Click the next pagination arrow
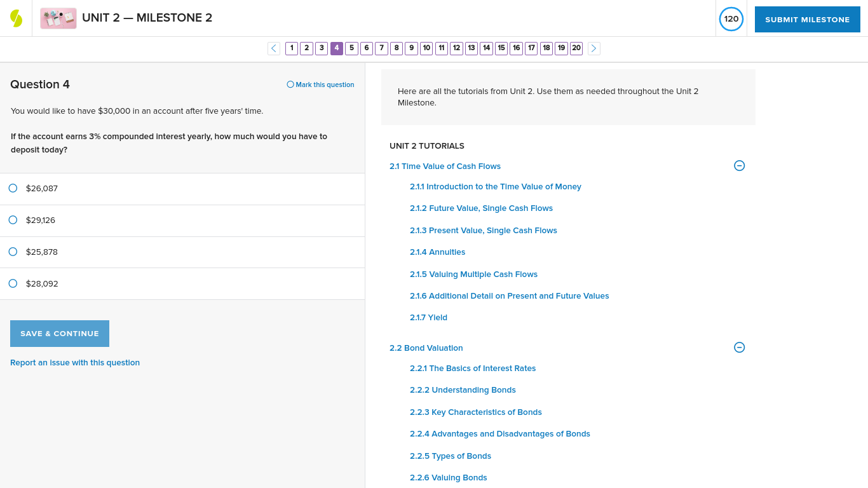The width and height of the screenshot is (868, 488). tap(593, 48)
